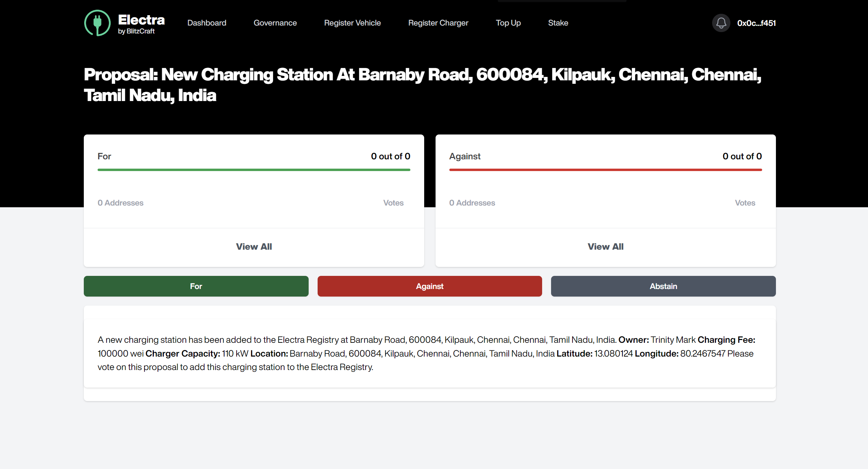The height and width of the screenshot is (469, 868).
Task: Open the notifications bell icon
Action: click(721, 23)
